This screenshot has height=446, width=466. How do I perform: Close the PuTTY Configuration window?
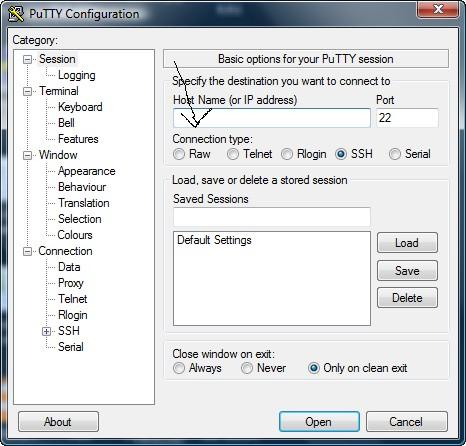(438, 9)
